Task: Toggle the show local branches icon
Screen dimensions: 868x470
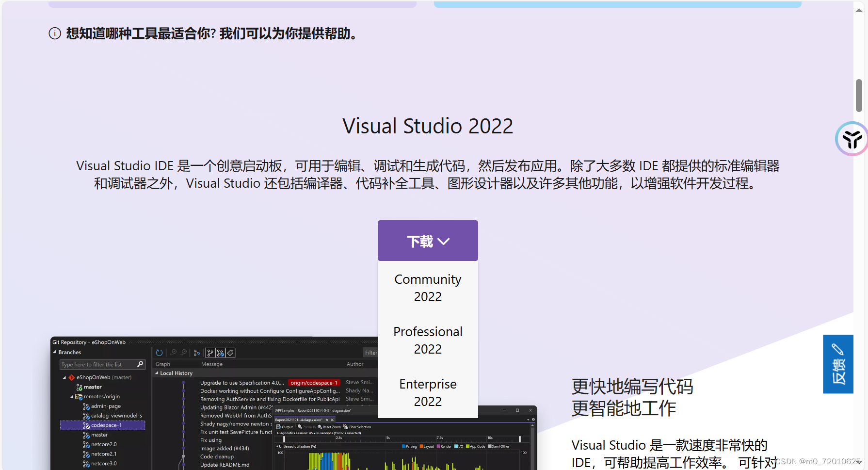Action: coord(210,353)
